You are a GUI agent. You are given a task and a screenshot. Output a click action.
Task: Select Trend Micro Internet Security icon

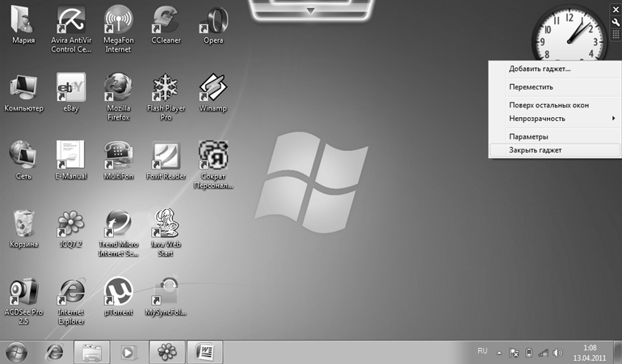coord(118,232)
